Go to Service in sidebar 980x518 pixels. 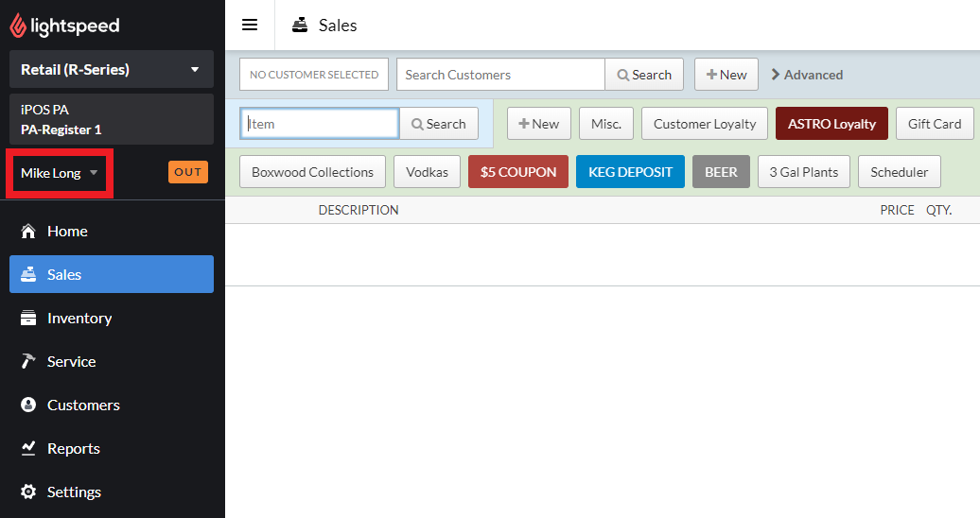point(71,362)
